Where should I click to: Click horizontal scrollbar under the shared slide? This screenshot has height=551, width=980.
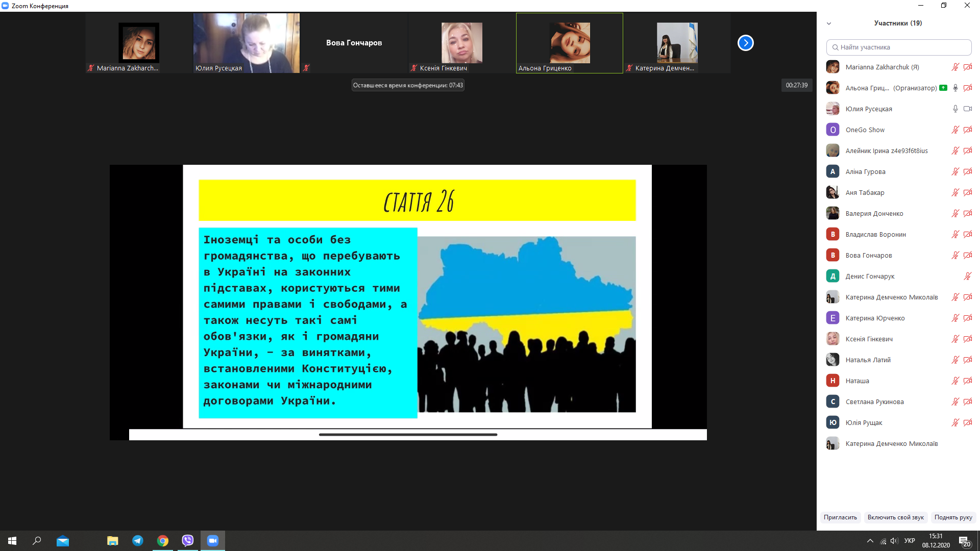408,435
